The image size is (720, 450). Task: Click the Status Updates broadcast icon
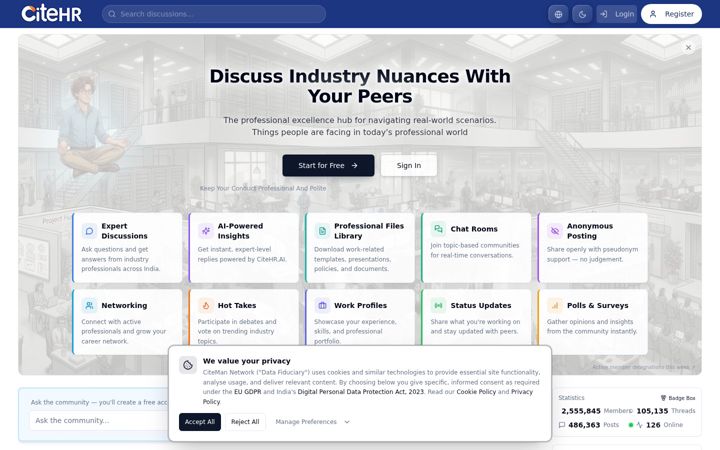pyautogui.click(x=438, y=305)
